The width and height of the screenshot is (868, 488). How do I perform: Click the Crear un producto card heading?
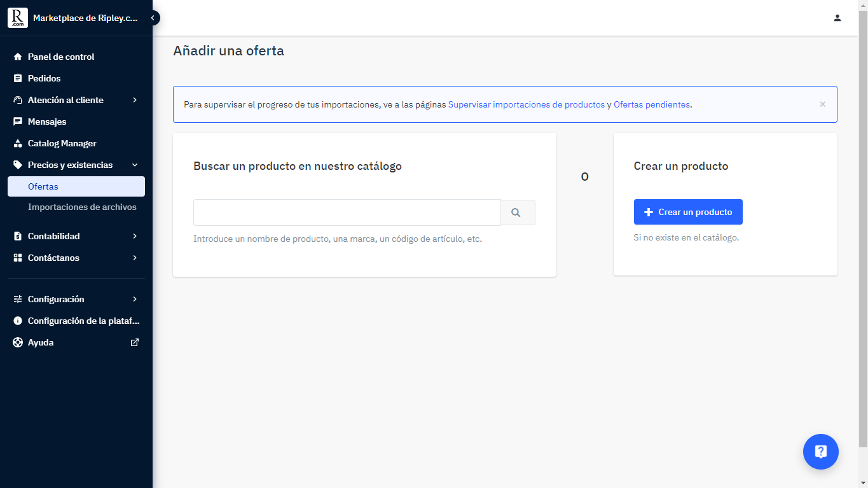pos(681,166)
